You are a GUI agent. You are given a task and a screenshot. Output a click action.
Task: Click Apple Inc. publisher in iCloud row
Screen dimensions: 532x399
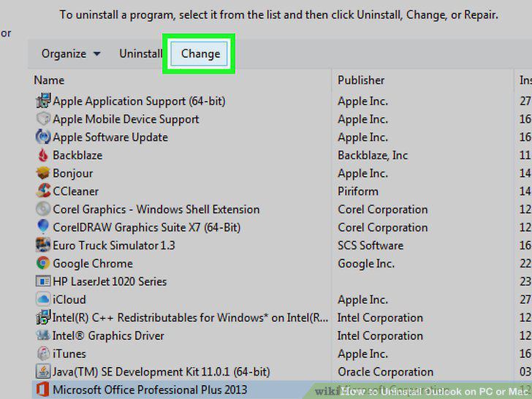362,300
